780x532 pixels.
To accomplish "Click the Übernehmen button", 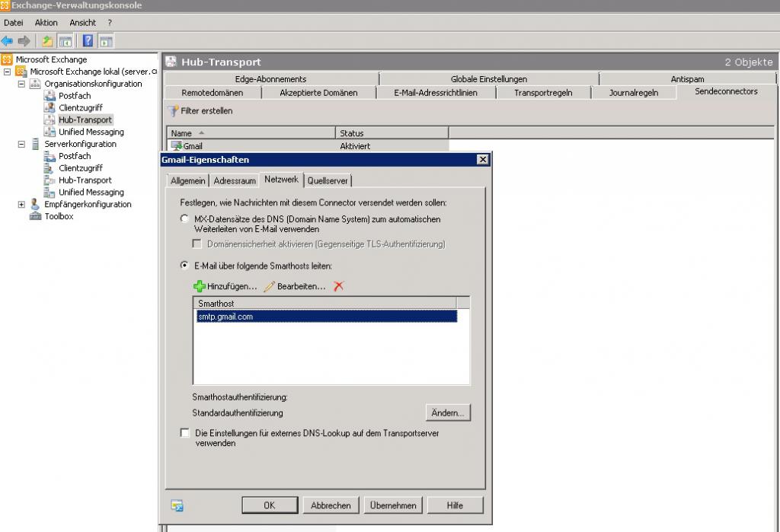I will pos(393,505).
